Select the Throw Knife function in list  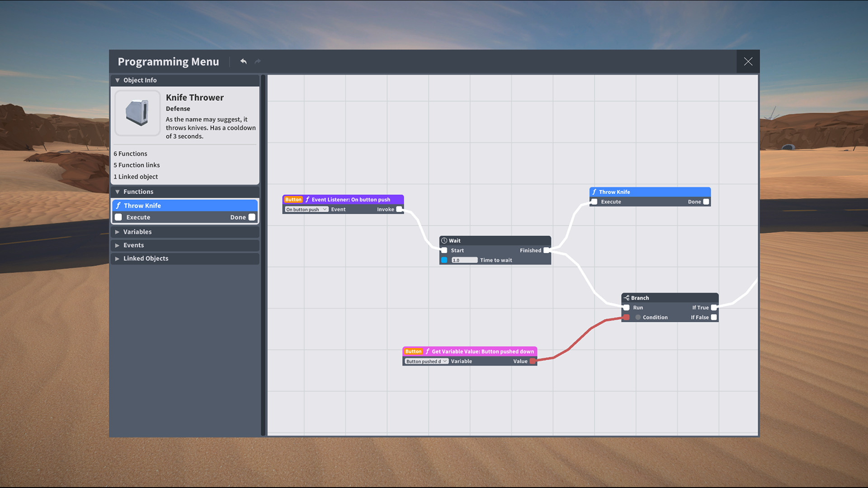(x=185, y=206)
